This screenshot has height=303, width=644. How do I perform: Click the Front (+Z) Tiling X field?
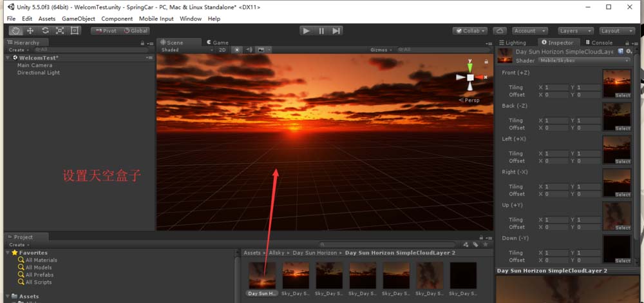(556, 87)
